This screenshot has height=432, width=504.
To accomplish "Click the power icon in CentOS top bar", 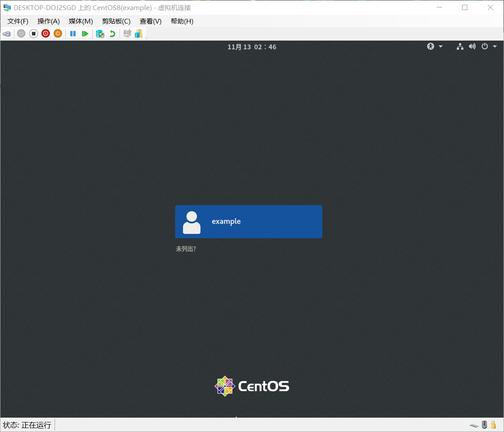I will (485, 47).
